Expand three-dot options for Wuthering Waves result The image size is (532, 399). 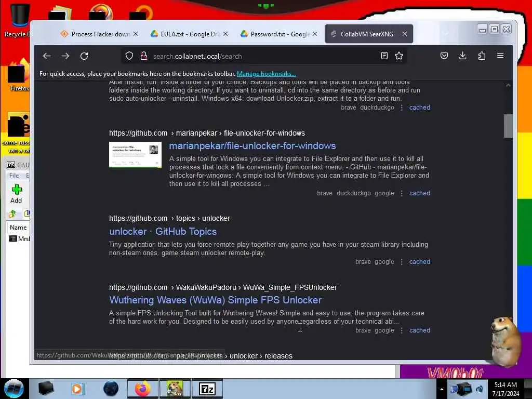pos(402,330)
